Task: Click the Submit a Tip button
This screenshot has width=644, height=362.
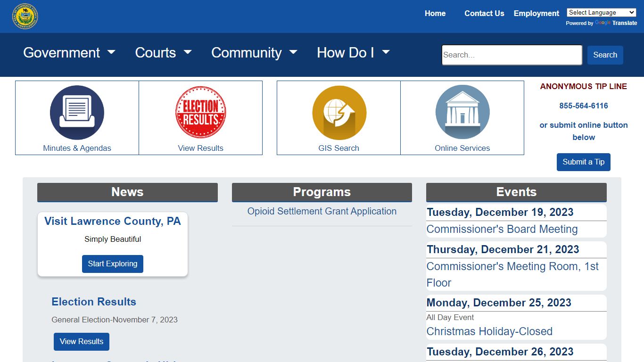Action: pyautogui.click(x=584, y=162)
